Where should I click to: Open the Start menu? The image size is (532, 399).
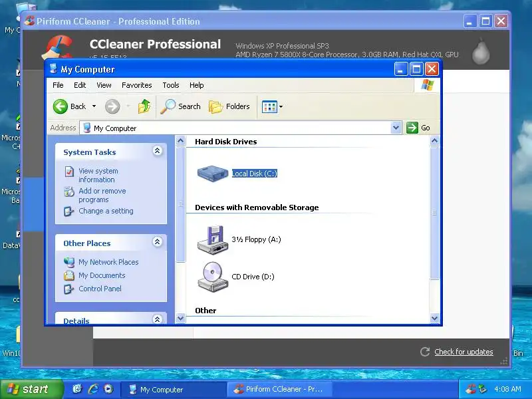(31, 389)
